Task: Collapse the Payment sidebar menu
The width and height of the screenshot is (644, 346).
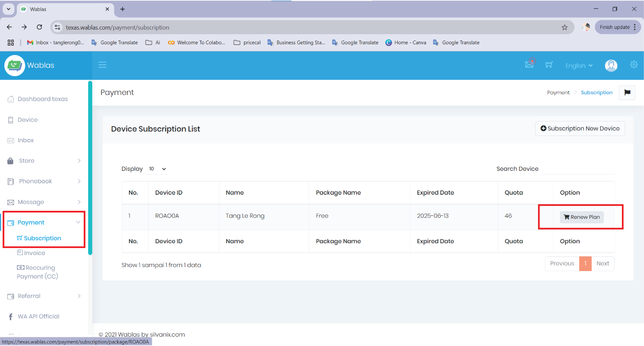Action: (44, 222)
